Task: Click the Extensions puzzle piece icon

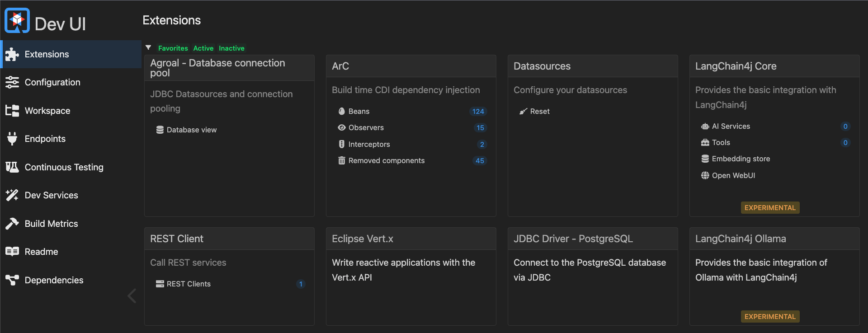Action: [x=12, y=54]
